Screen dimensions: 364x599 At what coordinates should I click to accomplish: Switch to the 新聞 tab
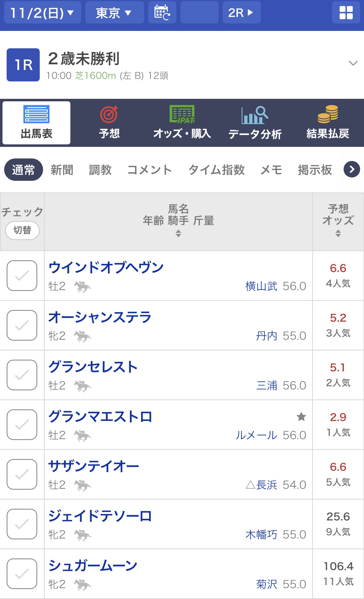pos(62,170)
